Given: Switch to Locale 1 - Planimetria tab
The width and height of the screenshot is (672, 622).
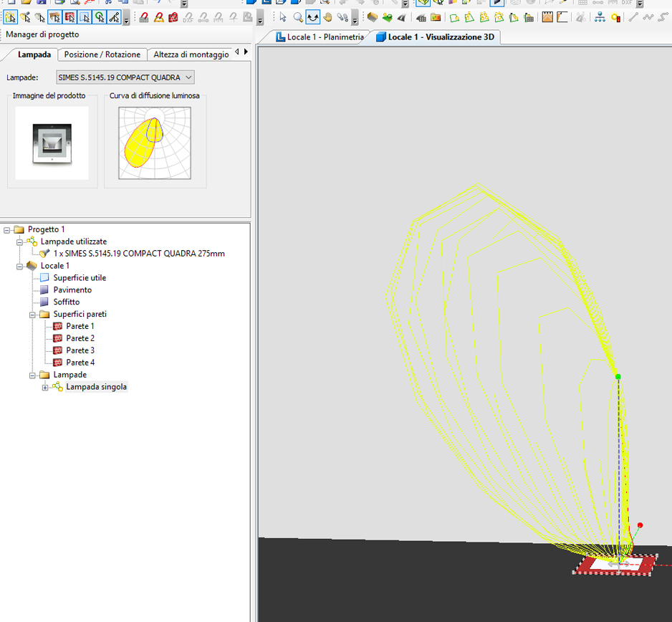Looking at the screenshot, I should point(324,37).
